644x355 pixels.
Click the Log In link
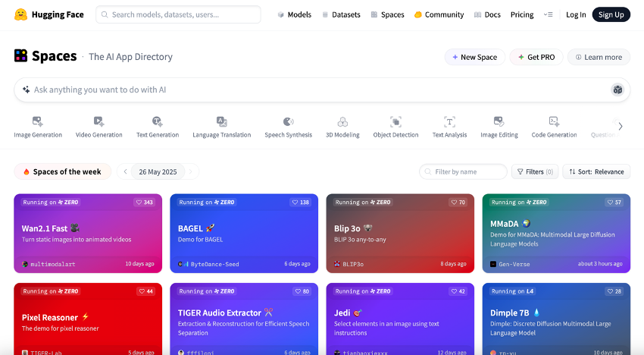[576, 15]
